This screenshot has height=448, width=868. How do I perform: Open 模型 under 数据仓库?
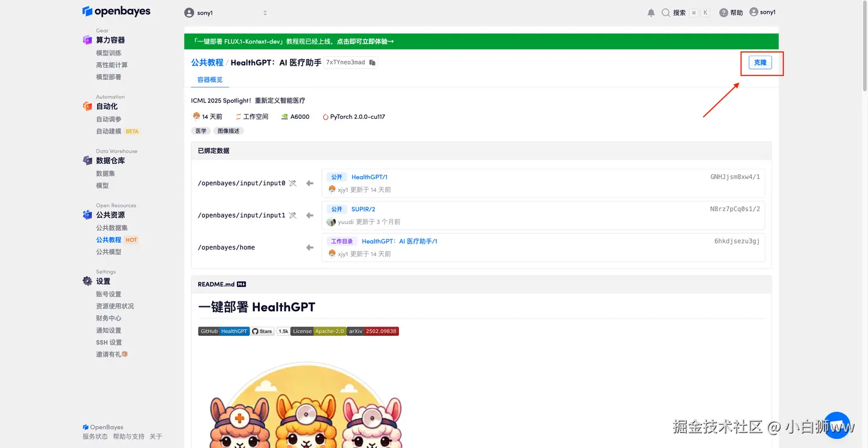(102, 186)
